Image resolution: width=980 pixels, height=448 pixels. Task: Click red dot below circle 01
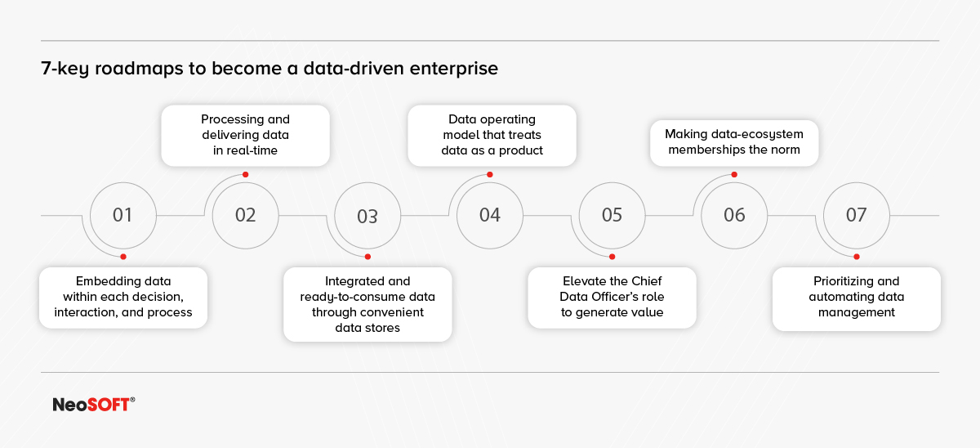(122, 257)
